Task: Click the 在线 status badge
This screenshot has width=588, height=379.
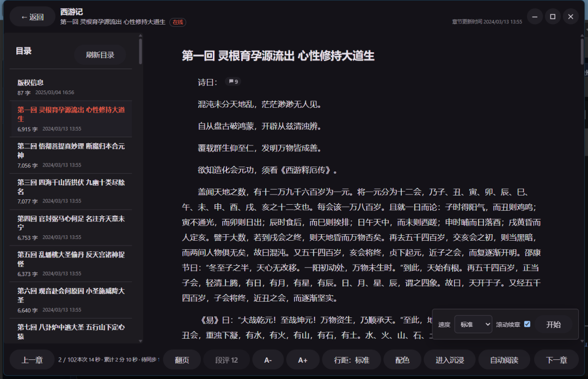Action: [x=177, y=22]
